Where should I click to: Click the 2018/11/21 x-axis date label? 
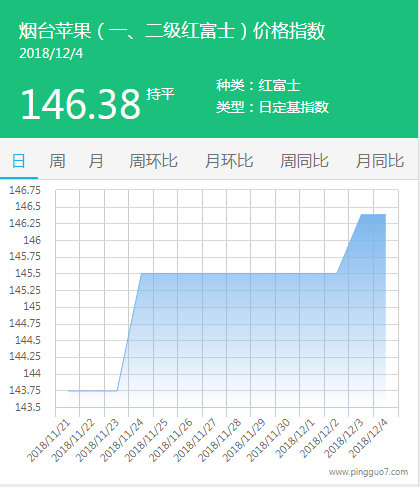pyautogui.click(x=49, y=441)
